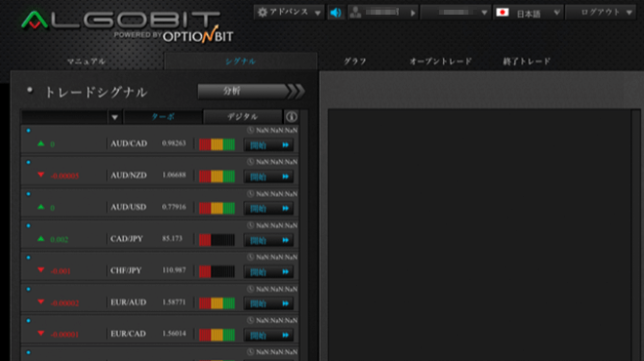Open the ログアウト dropdown

pyautogui.click(x=600, y=13)
